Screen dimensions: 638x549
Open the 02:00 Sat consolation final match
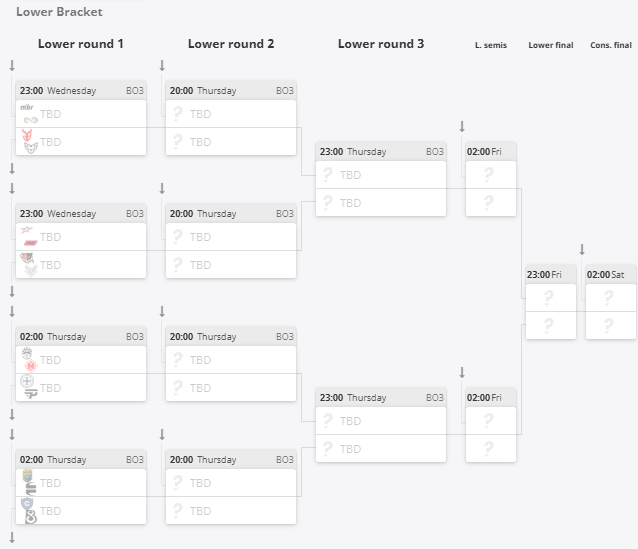tap(611, 275)
